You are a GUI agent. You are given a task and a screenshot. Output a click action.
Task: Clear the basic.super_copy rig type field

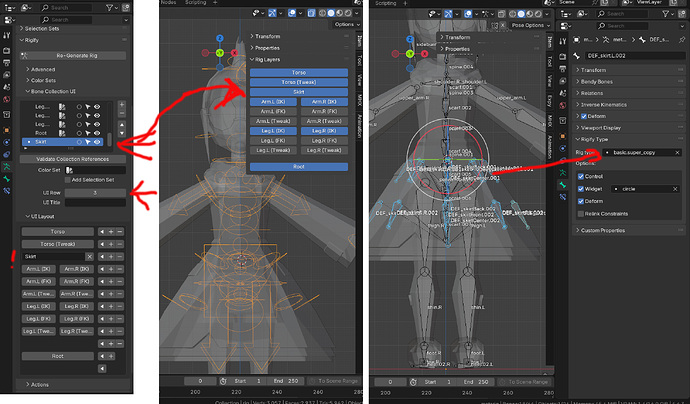677,153
